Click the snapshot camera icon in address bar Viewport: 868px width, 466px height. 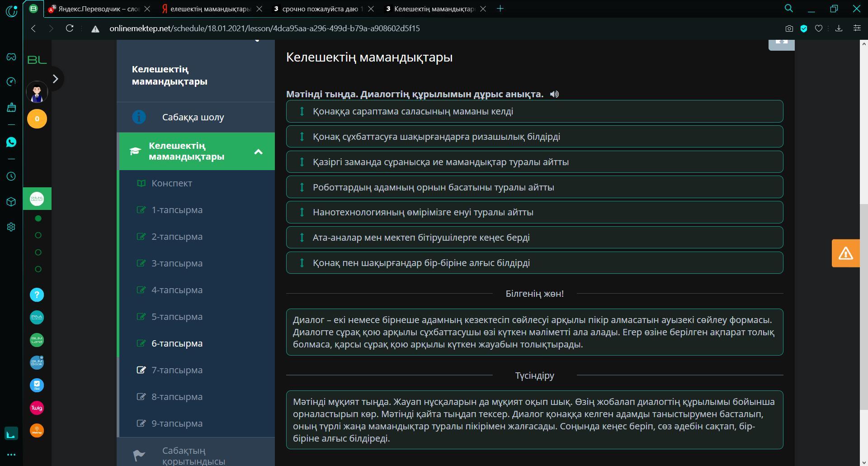click(789, 29)
